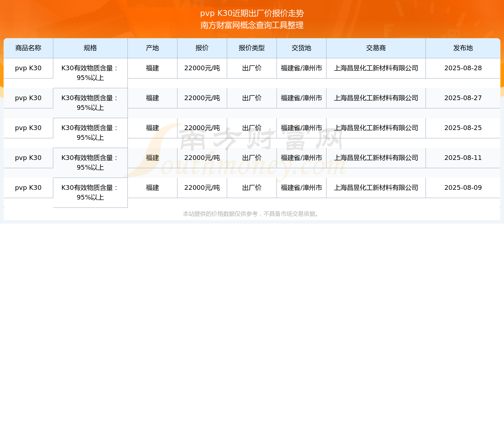Click the 2025-08-25 date cell

click(x=463, y=128)
